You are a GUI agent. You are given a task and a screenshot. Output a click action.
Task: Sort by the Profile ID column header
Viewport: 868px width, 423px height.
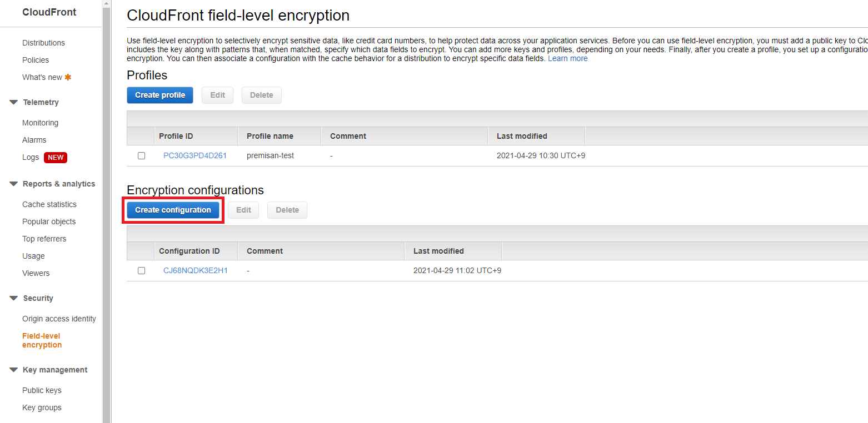(196, 136)
